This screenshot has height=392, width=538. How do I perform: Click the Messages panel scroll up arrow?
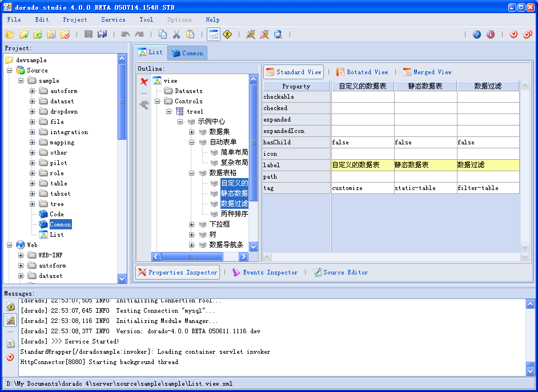click(530, 304)
